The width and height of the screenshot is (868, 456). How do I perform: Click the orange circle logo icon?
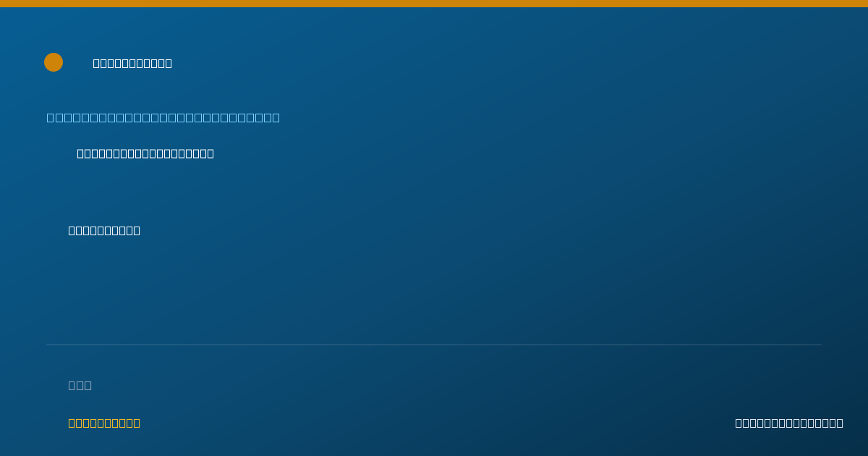tap(54, 62)
